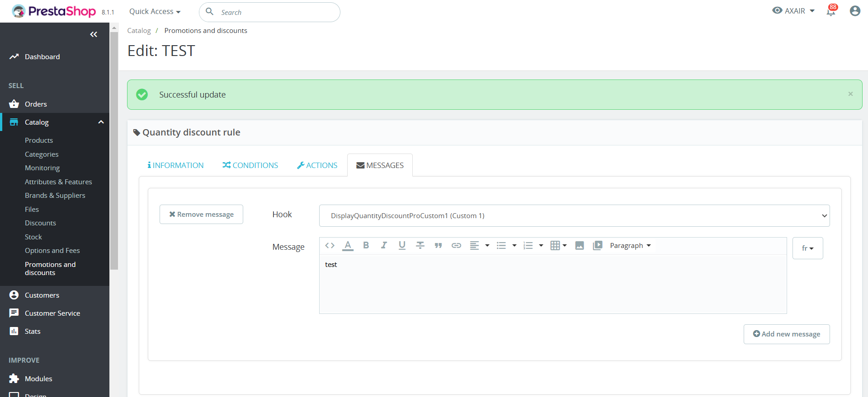Apply italic formatting to message text

pyautogui.click(x=384, y=246)
